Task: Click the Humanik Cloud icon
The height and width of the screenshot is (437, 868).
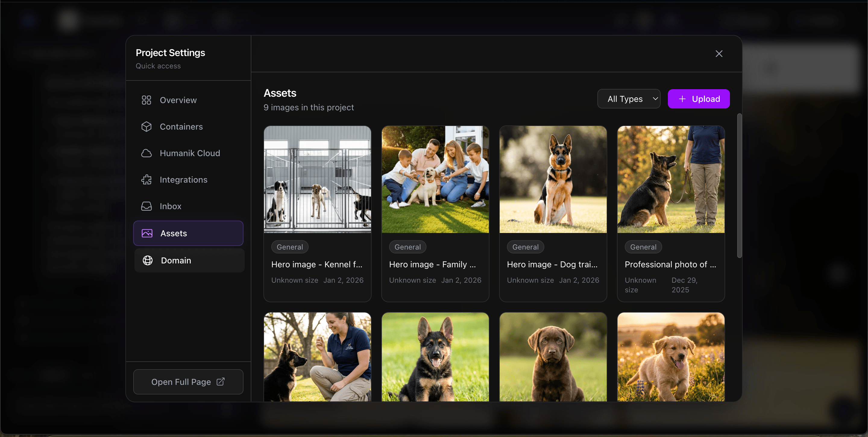Action: click(x=146, y=153)
